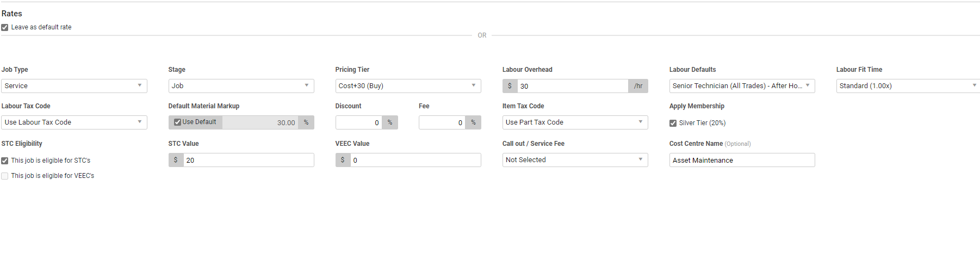Toggle Use Default material markup checkbox
Image resolution: width=980 pixels, height=271 pixels.
[x=178, y=122]
